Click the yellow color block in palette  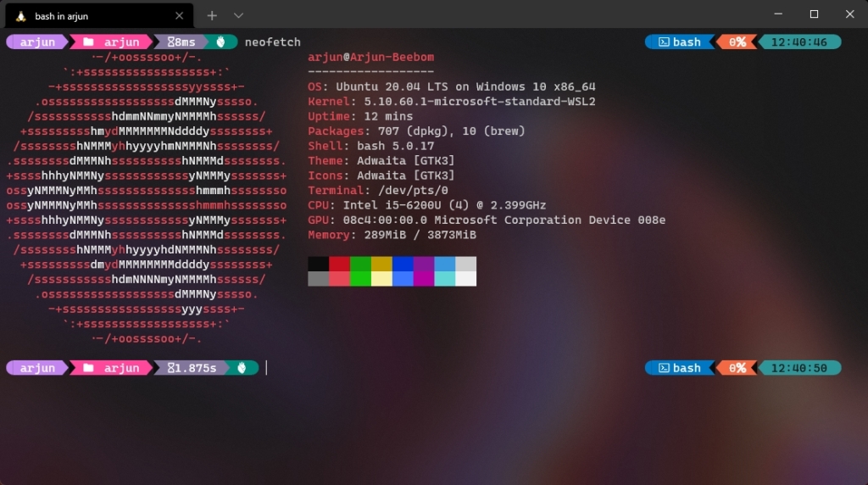(x=381, y=264)
